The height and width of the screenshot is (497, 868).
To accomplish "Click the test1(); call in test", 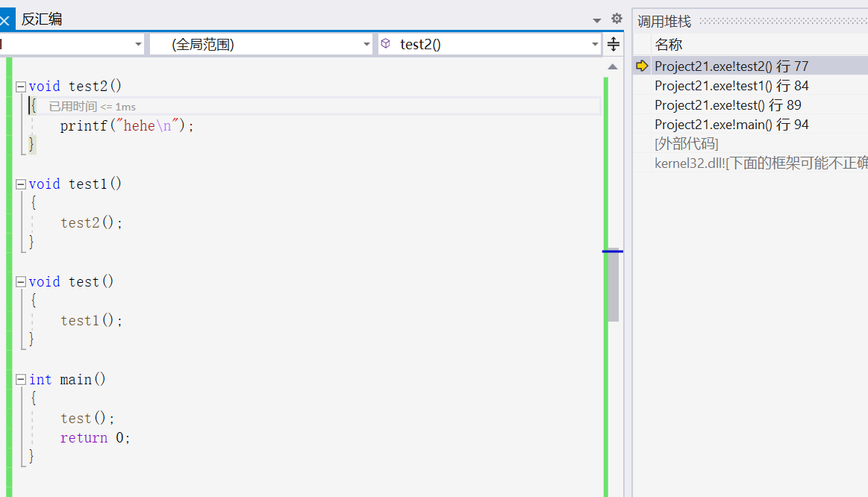I will [x=91, y=320].
